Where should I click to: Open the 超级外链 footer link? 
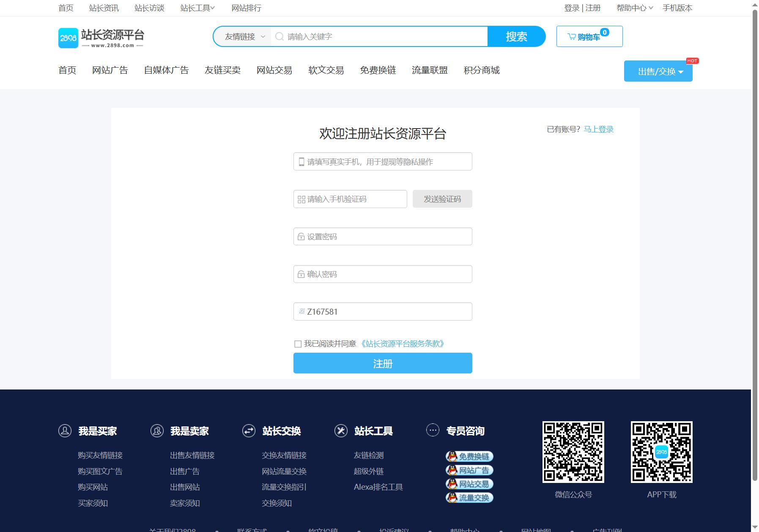(x=369, y=472)
